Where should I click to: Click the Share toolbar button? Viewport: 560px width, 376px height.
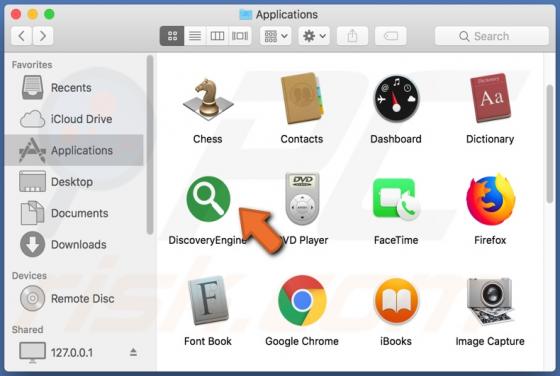coord(352,36)
